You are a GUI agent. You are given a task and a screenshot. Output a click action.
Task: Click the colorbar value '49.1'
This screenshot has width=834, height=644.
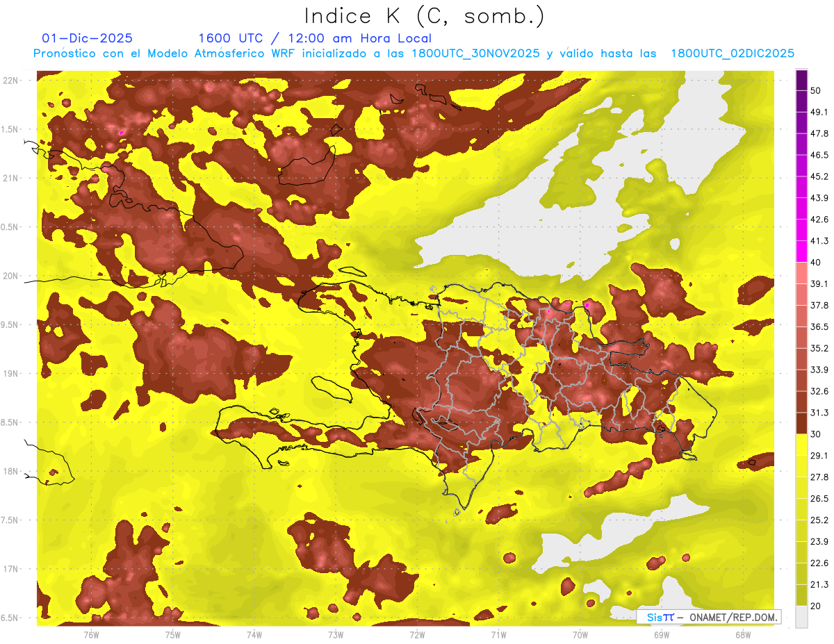click(819, 112)
